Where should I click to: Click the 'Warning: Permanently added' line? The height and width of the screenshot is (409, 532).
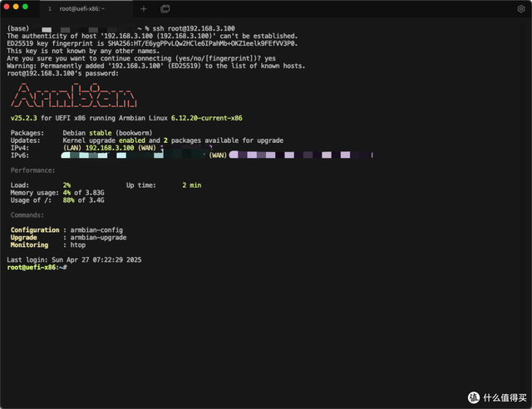coord(156,66)
